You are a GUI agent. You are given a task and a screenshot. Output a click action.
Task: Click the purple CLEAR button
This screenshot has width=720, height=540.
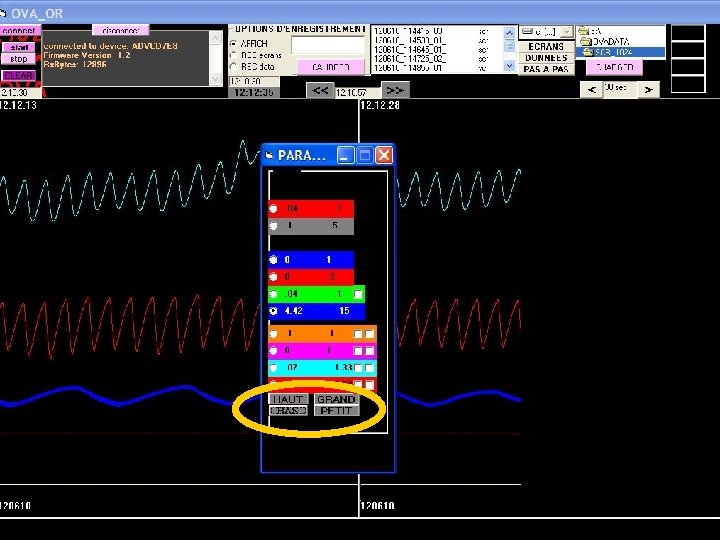[x=18, y=75]
